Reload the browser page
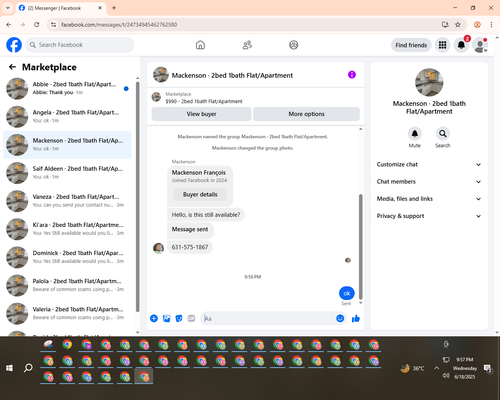The width and height of the screenshot is (500, 400). coord(37,24)
